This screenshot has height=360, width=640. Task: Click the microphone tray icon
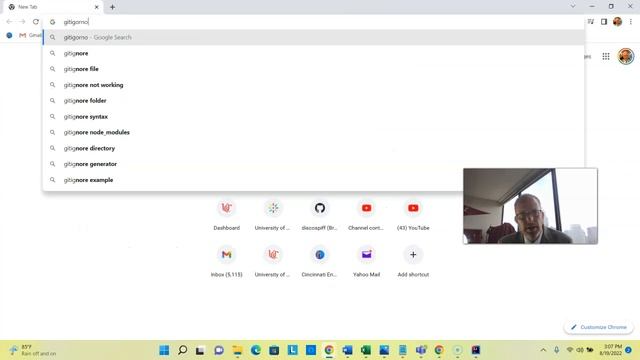pos(556,350)
